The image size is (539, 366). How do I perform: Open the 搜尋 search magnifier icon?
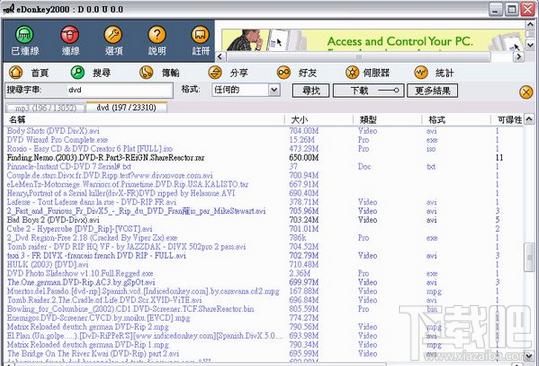click(78, 72)
